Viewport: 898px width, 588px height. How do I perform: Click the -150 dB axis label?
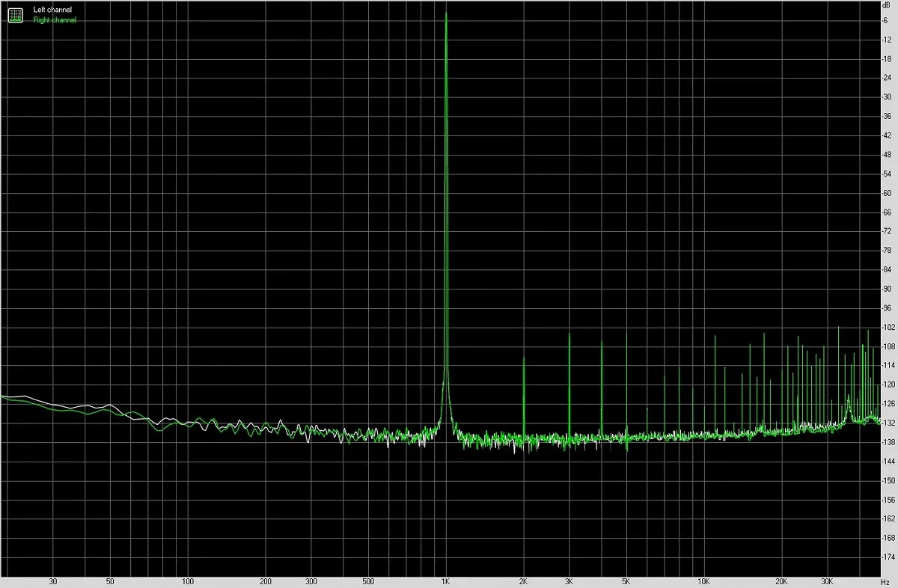coord(887,481)
